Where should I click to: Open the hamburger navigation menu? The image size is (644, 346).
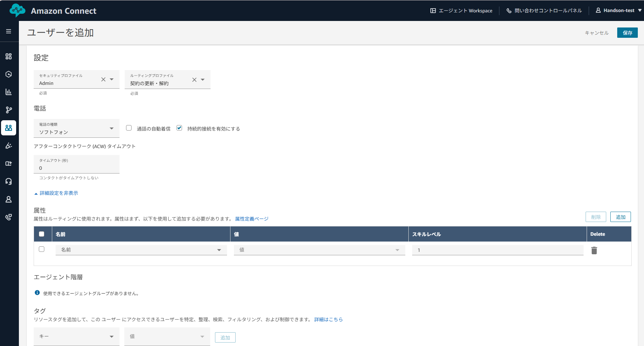coord(9,31)
